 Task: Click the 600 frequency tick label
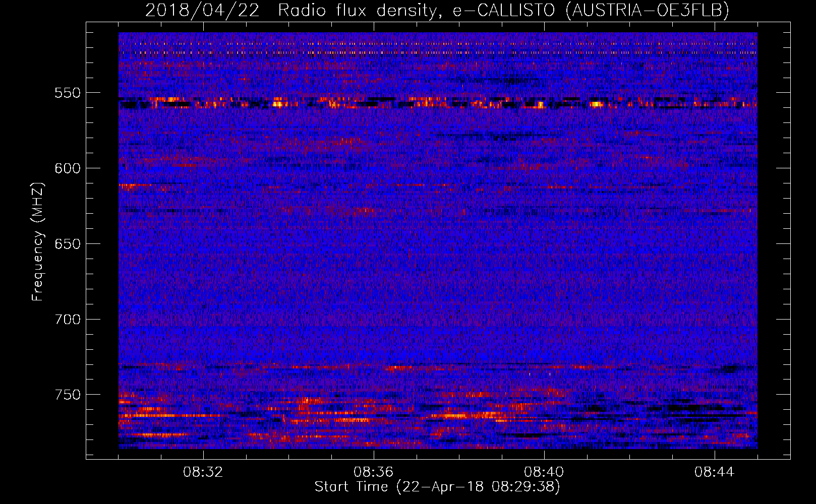click(67, 168)
